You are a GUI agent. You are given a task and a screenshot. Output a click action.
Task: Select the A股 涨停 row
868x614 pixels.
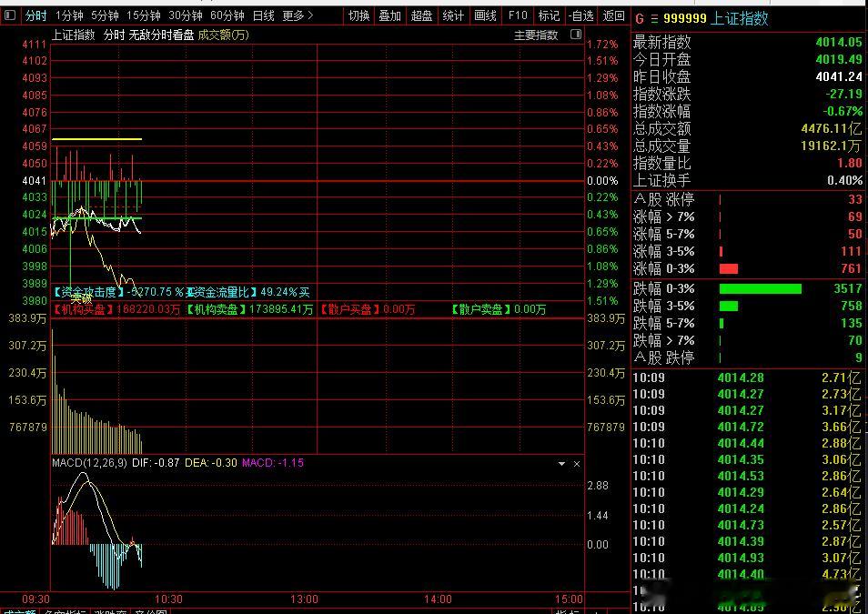747,199
